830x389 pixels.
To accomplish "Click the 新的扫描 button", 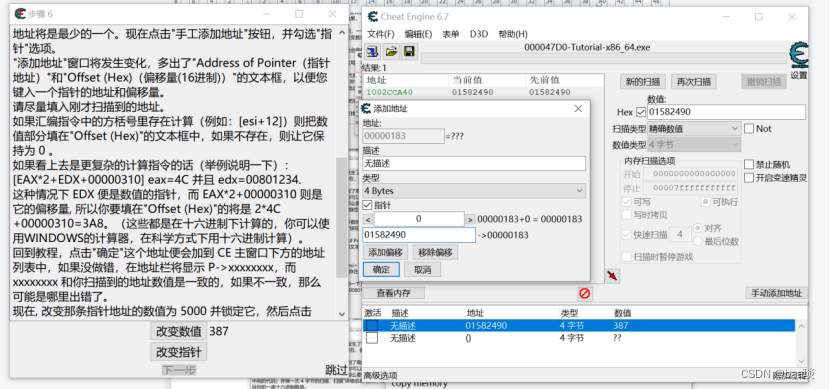I will point(643,82).
